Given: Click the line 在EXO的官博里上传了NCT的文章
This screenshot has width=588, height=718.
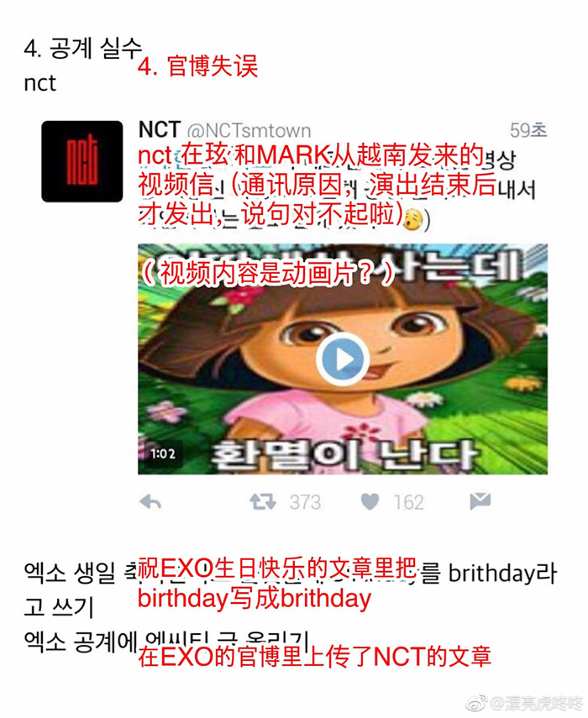Looking at the screenshot, I should (315, 656).
